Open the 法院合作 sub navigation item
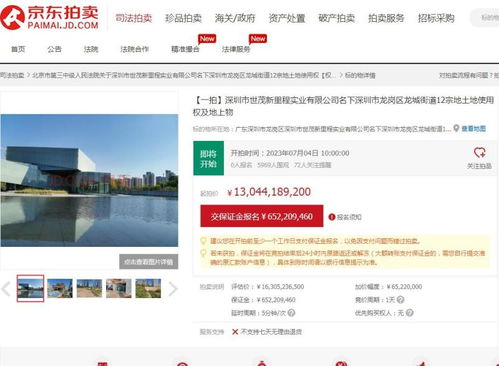499x366 pixels. [x=134, y=49]
